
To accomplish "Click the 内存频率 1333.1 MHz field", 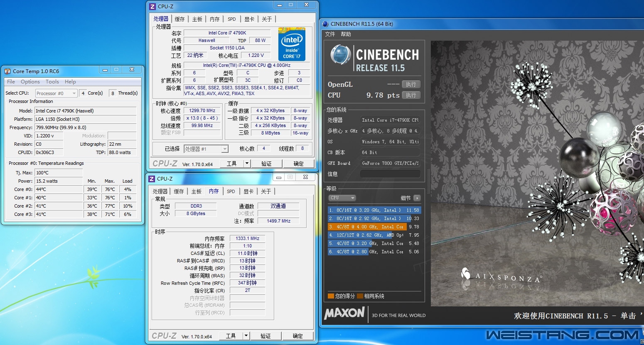I will click(x=248, y=239).
